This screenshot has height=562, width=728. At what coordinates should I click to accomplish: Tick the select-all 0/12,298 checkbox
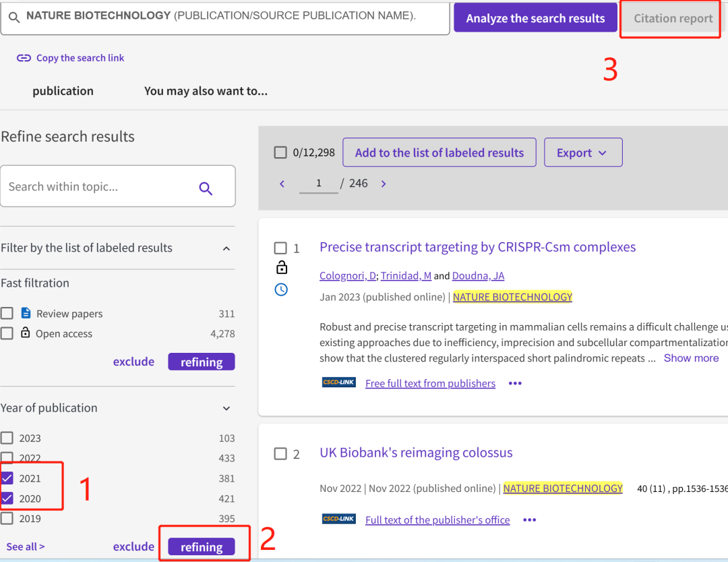(280, 152)
